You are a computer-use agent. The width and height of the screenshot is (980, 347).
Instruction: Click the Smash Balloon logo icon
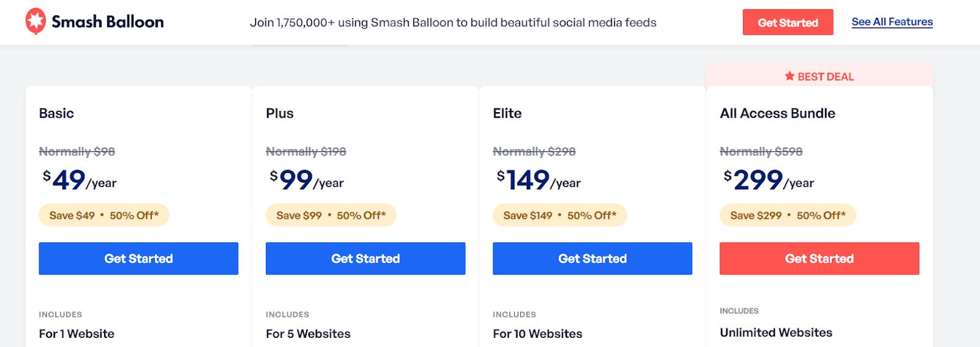(x=36, y=21)
